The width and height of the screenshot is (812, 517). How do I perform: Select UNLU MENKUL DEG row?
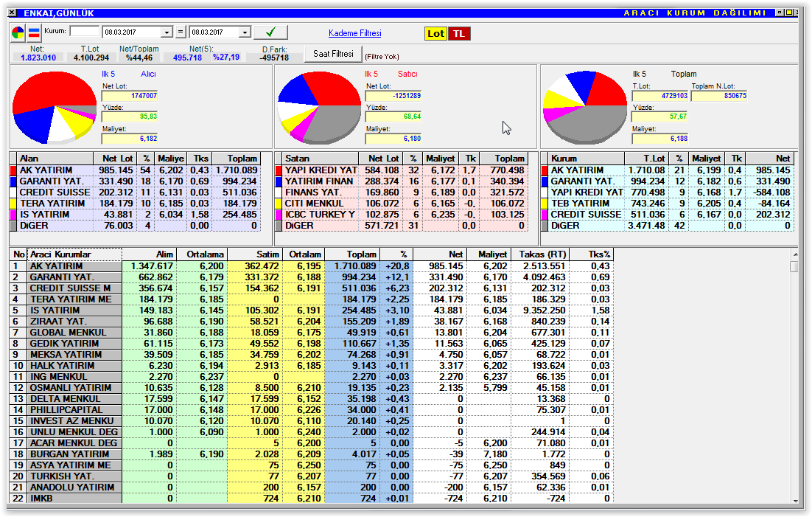[311, 432]
